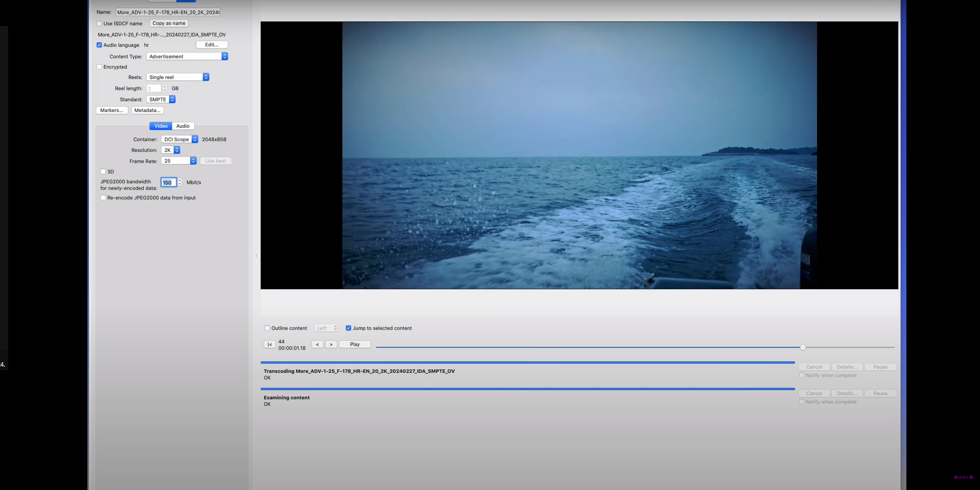Viewport: 980px width, 490px height.
Task: Uncheck Jump to selected content
Action: click(349, 328)
